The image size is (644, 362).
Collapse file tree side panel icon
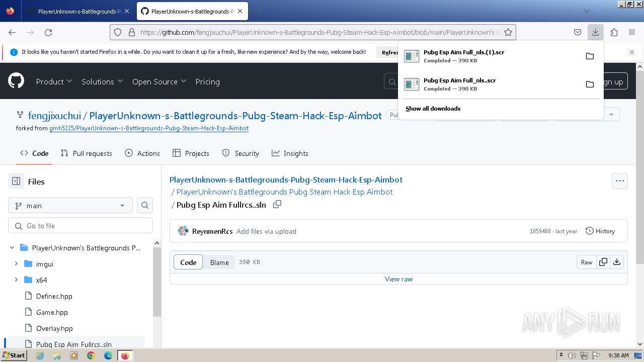point(16,182)
